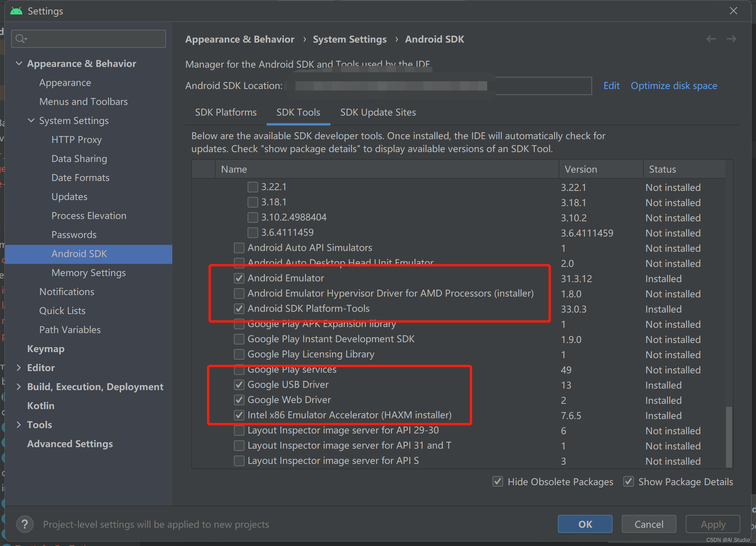Viewport: 756px width, 546px height.
Task: Disable Hide Obsolete Packages
Action: click(497, 481)
